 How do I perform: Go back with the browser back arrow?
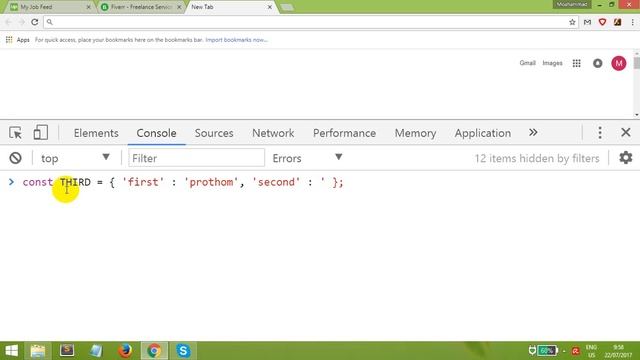9,22
